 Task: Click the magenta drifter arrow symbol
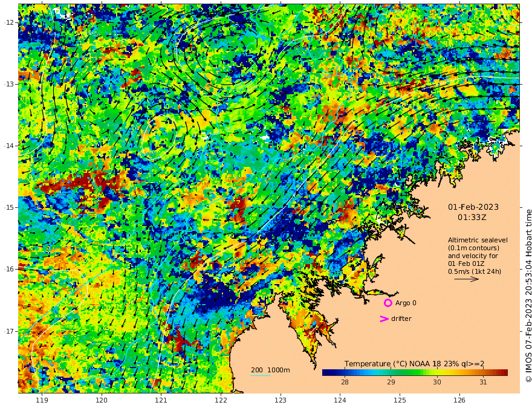pyautogui.click(x=384, y=319)
